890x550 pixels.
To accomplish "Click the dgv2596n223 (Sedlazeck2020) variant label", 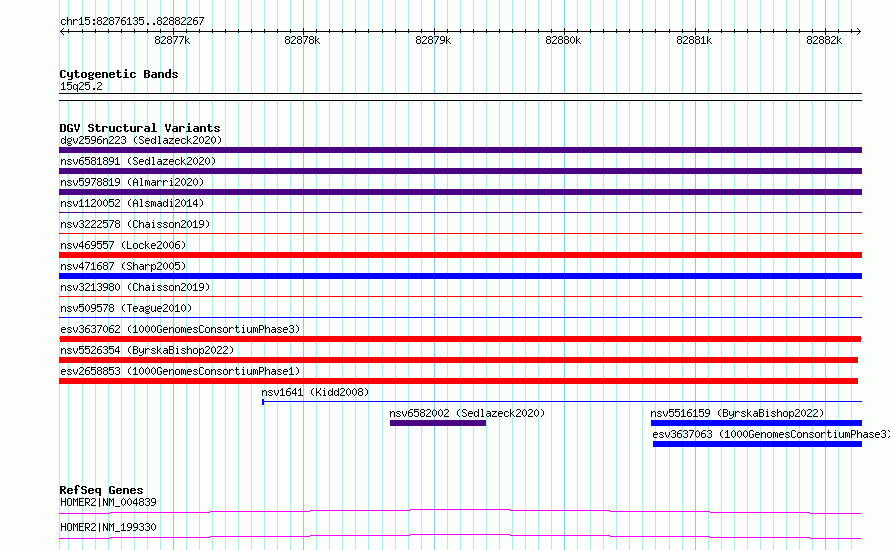I will coord(140,140).
